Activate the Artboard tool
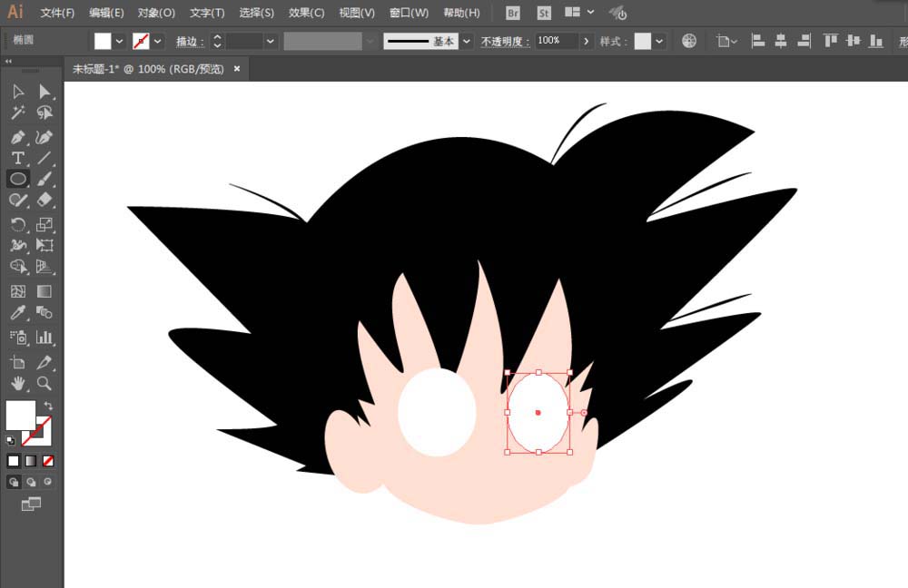Viewport: 908px width, 588px height. 18,362
